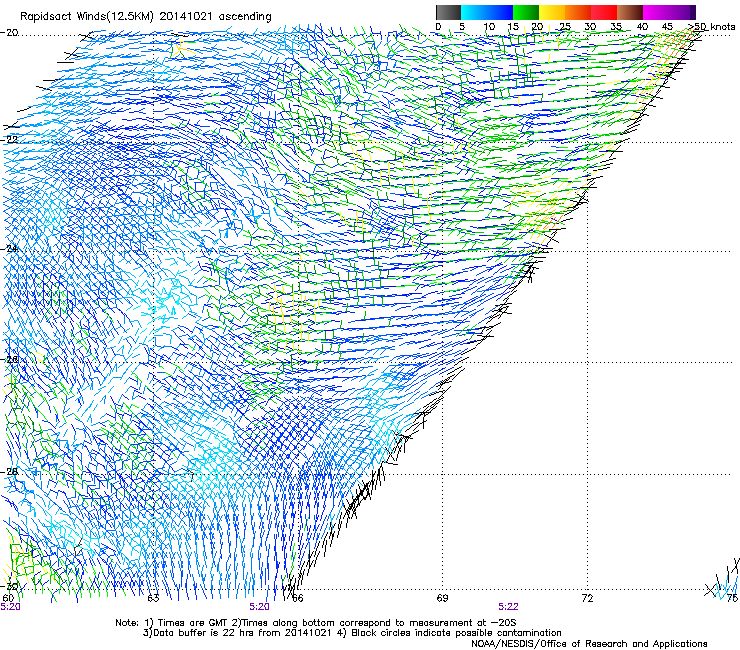Click the 'Data buffer is 22 hrs' note line

(352, 633)
